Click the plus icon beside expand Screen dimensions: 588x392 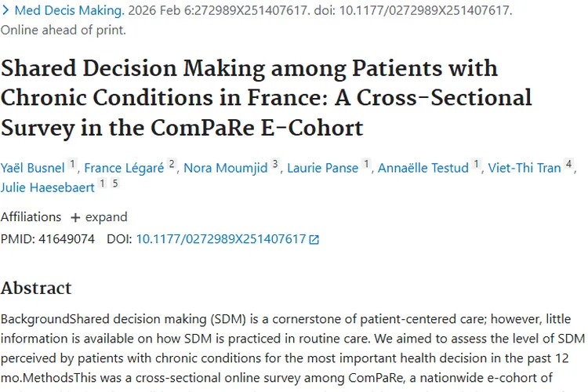[75, 217]
